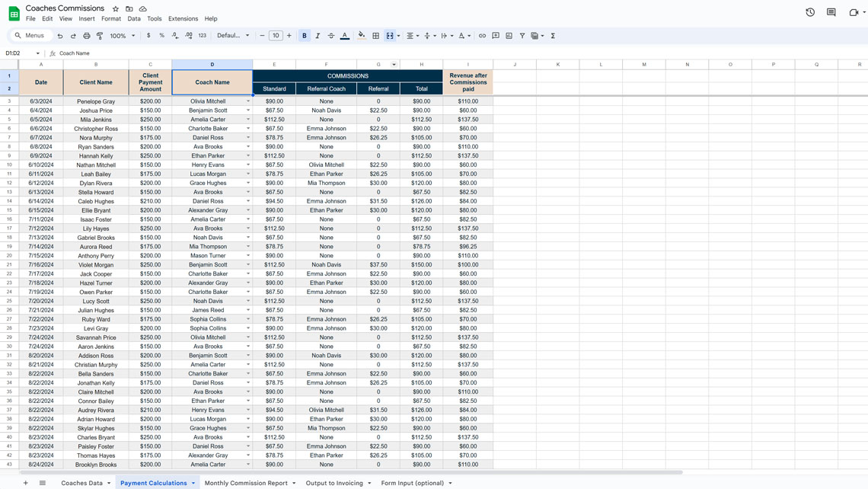Open coach dropdown for Penelope Gray row

(248, 101)
